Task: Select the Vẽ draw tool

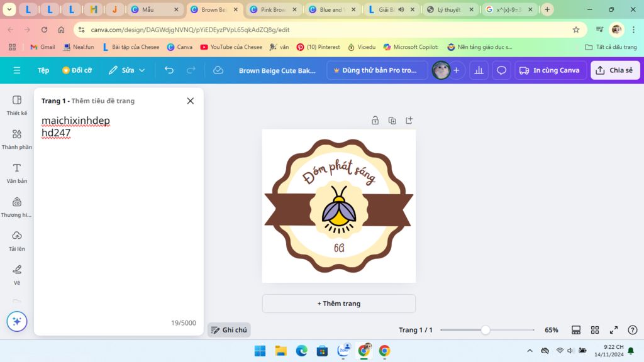Action: pos(17,275)
